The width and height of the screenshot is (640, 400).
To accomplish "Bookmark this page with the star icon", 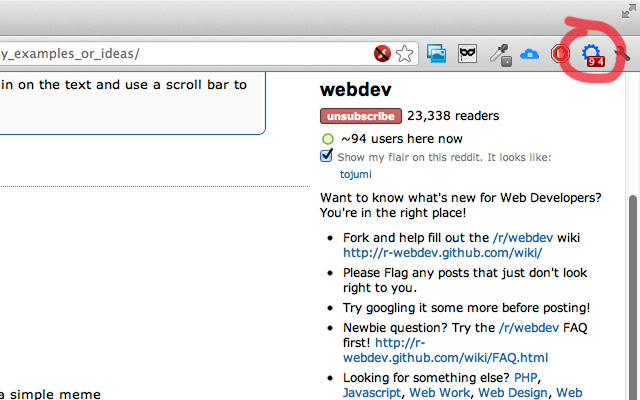I will click(404, 53).
